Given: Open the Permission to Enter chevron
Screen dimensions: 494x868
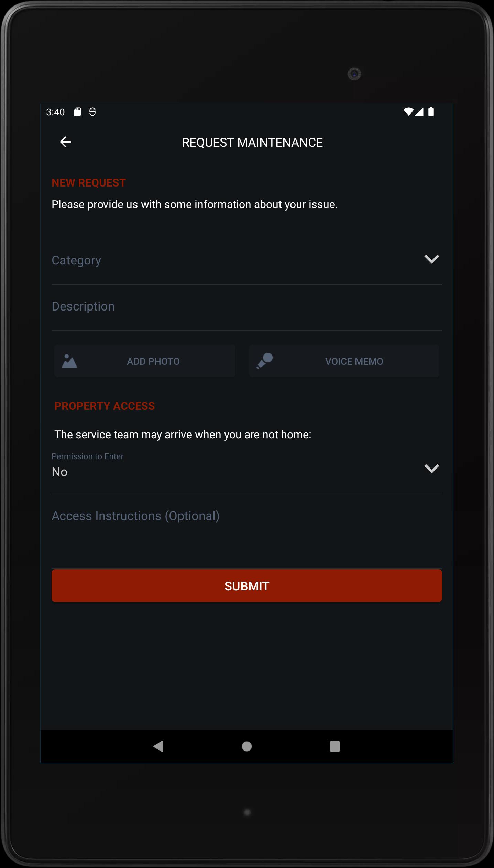Looking at the screenshot, I should click(x=431, y=469).
